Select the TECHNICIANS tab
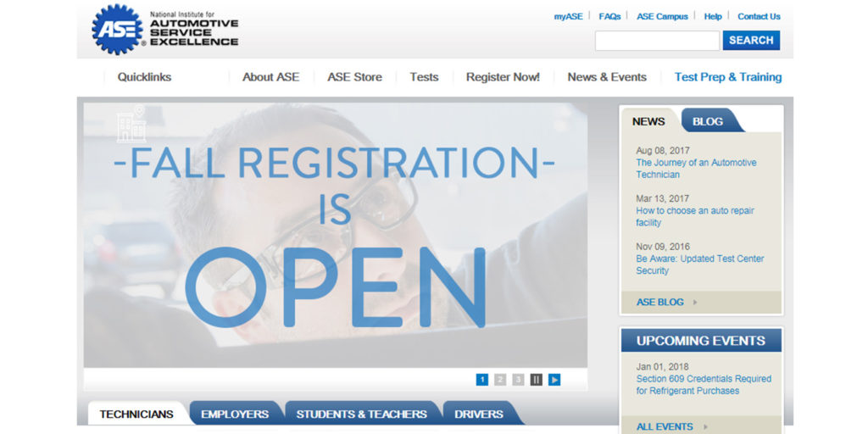The height and width of the screenshot is (434, 868). (x=136, y=414)
